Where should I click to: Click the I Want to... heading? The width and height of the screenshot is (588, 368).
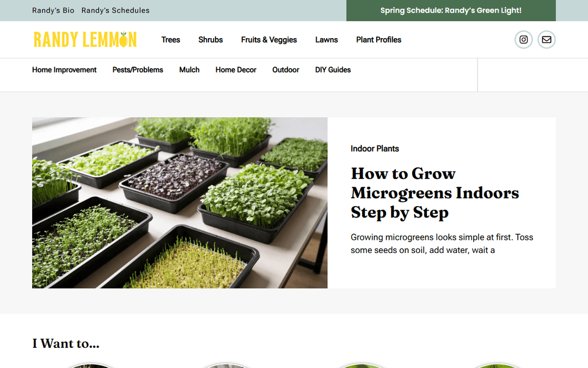click(66, 343)
